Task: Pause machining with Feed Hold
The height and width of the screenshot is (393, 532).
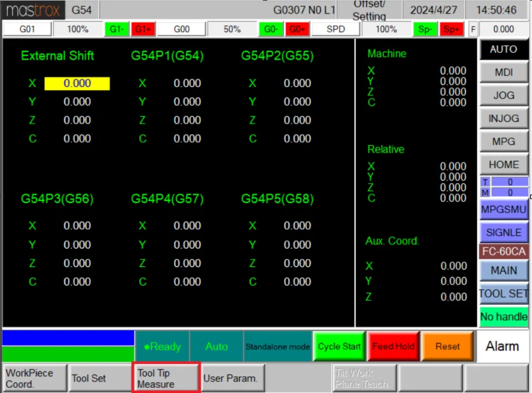Action: pos(393,347)
